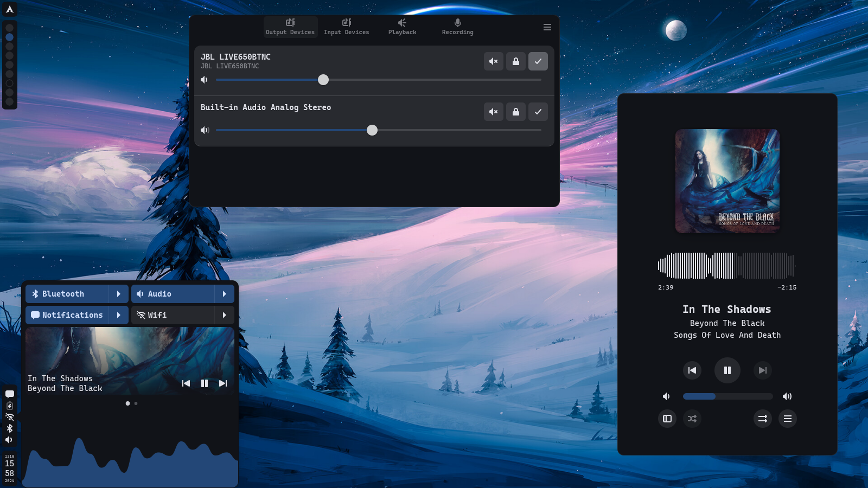Adjust the JBL LIVE650BTNC volume slider
The height and width of the screenshot is (488, 868).
point(379,80)
